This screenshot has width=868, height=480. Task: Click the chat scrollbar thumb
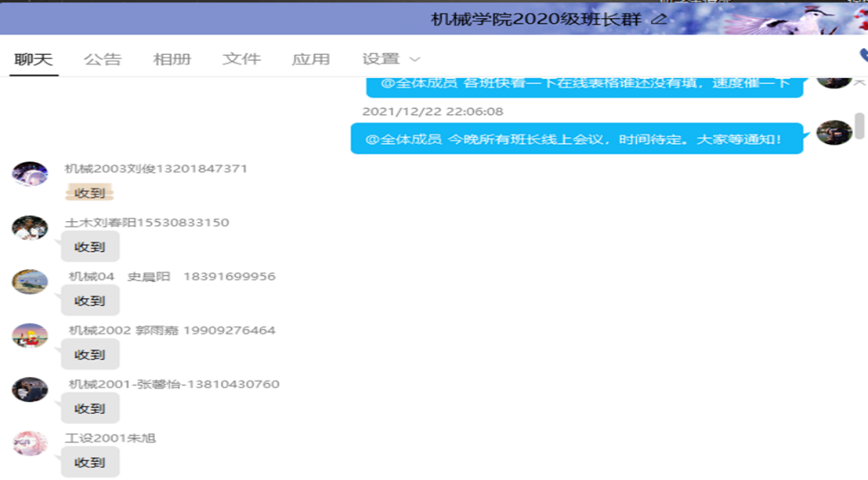[x=859, y=124]
